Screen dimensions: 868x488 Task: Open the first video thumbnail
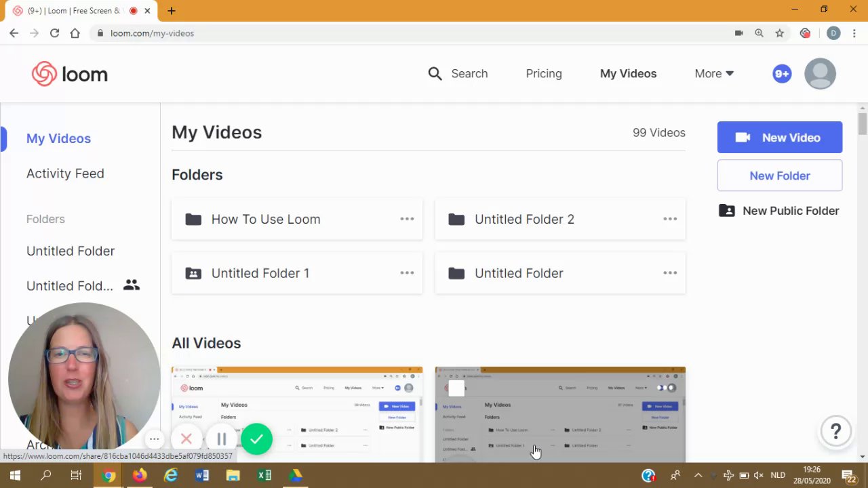[297, 415]
